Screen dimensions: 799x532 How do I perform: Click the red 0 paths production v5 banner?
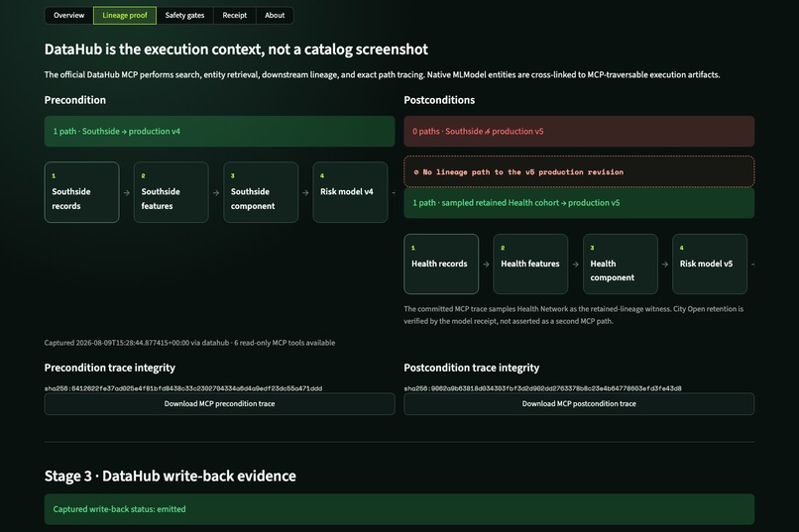tap(579, 132)
